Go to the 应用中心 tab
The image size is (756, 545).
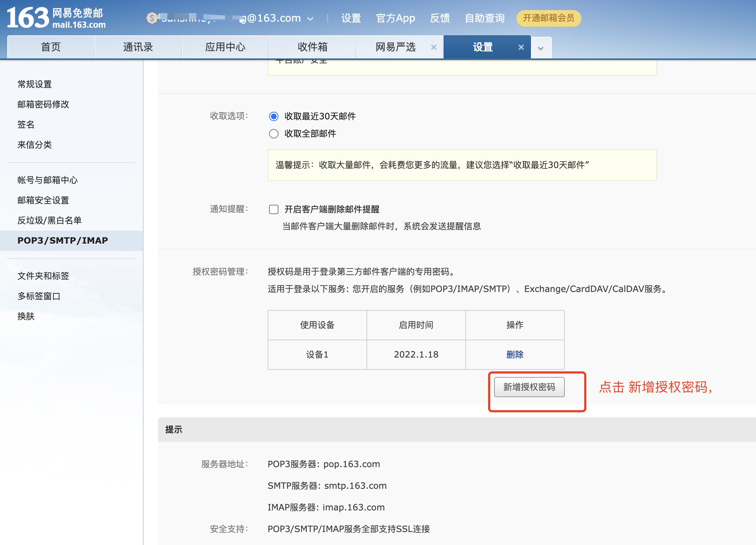225,47
